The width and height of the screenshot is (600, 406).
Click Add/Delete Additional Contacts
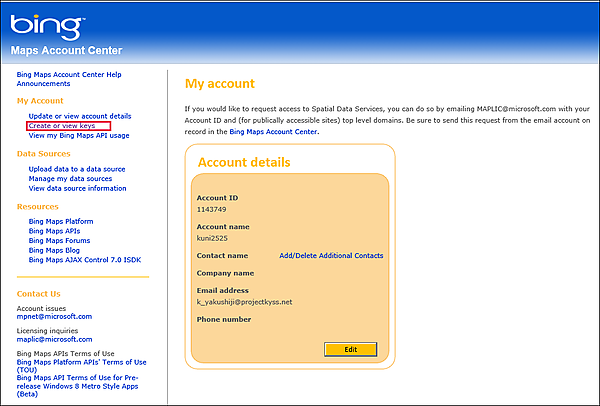tap(331, 256)
